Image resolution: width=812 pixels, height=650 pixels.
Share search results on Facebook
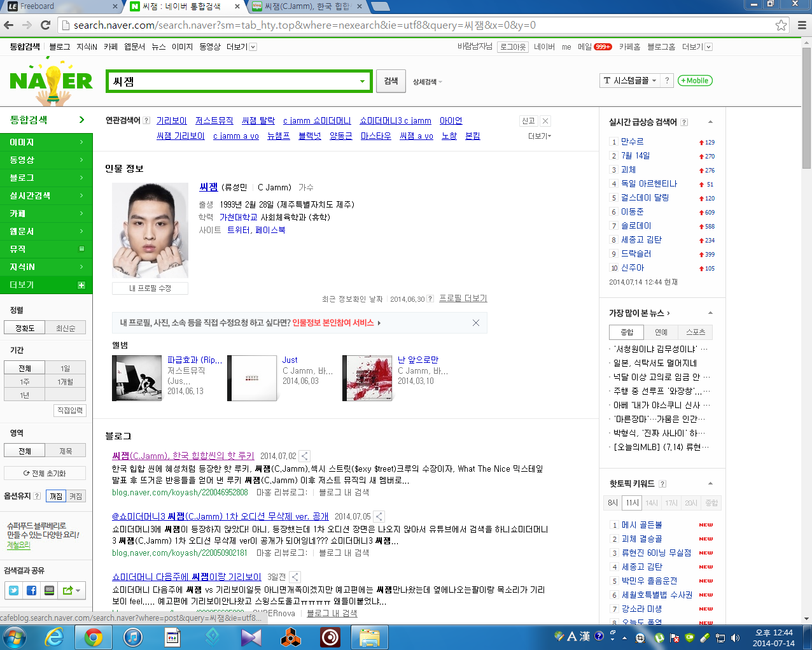[31, 590]
